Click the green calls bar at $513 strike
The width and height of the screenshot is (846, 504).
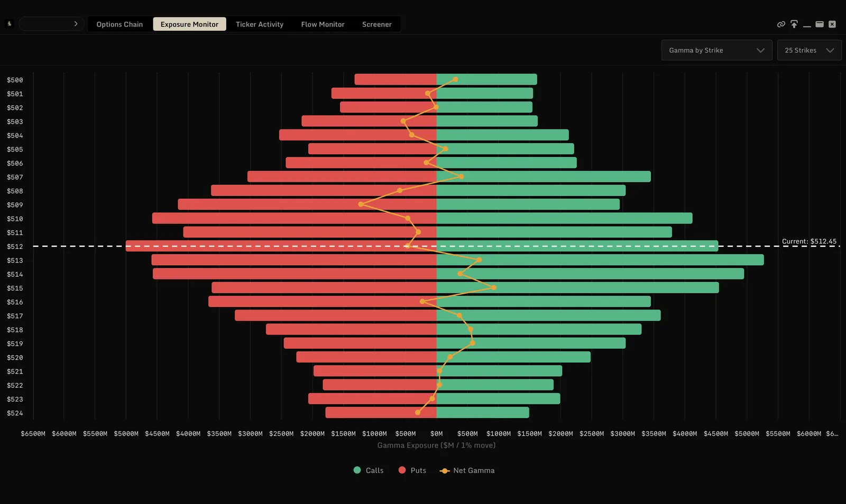point(600,260)
